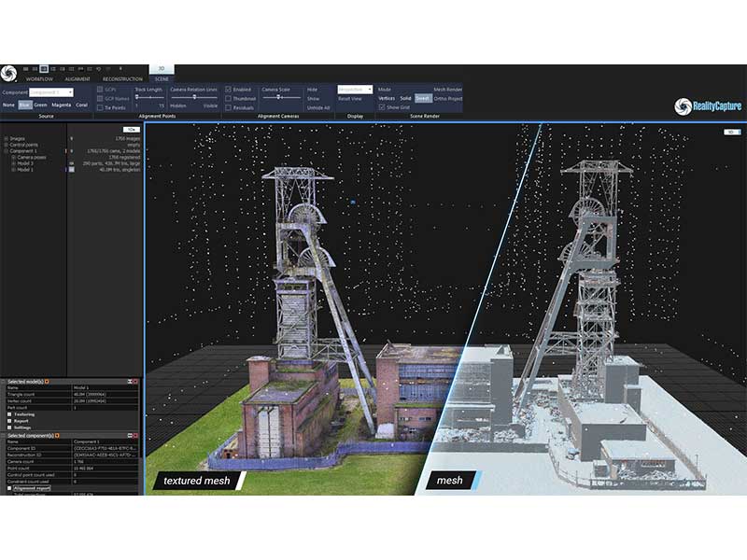Viewport: 747px width, 560px height.
Task: Enable the Thumbnail checkbox
Action: [x=228, y=99]
